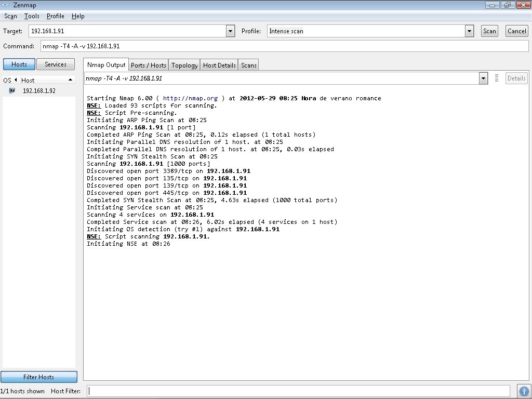532x399 pixels.
Task: Click the 'Initiating ARP Ping Scan' line
Action: coord(147,120)
